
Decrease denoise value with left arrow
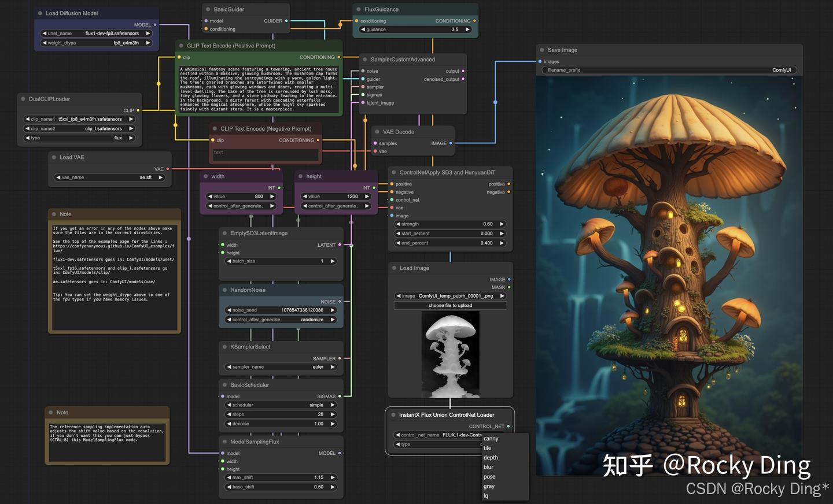(229, 424)
